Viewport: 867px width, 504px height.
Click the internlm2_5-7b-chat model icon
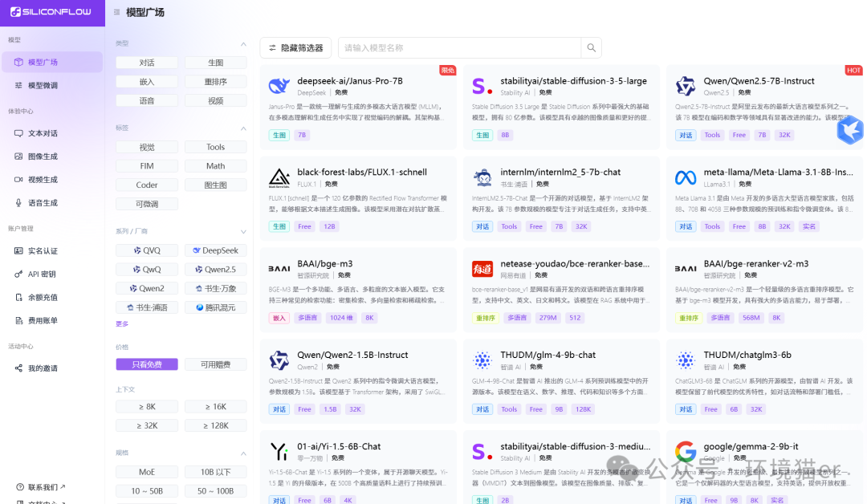[x=482, y=178]
